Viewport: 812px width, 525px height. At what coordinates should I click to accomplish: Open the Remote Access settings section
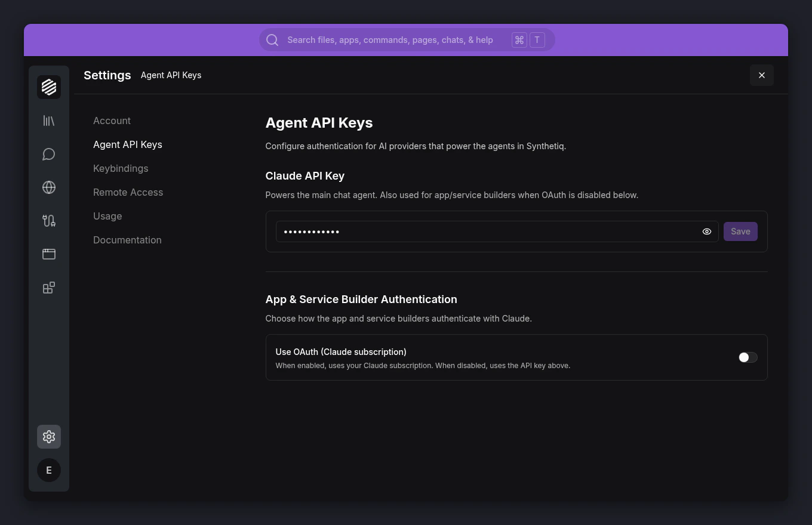point(128,192)
